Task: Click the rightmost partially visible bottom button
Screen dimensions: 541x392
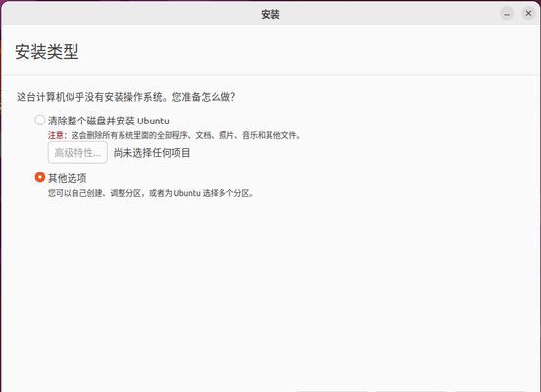Action: pyautogui.click(x=490, y=391)
